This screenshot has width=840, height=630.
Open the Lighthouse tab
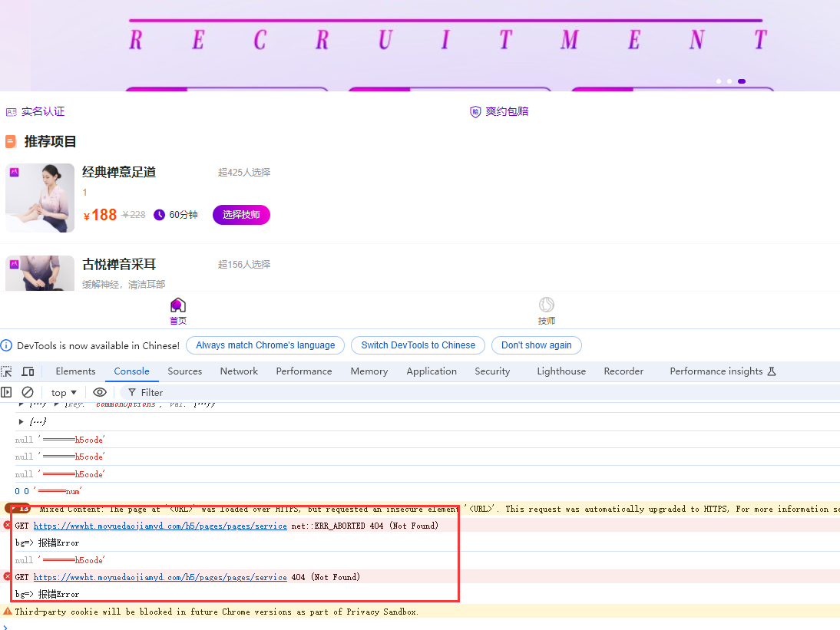[x=561, y=371]
